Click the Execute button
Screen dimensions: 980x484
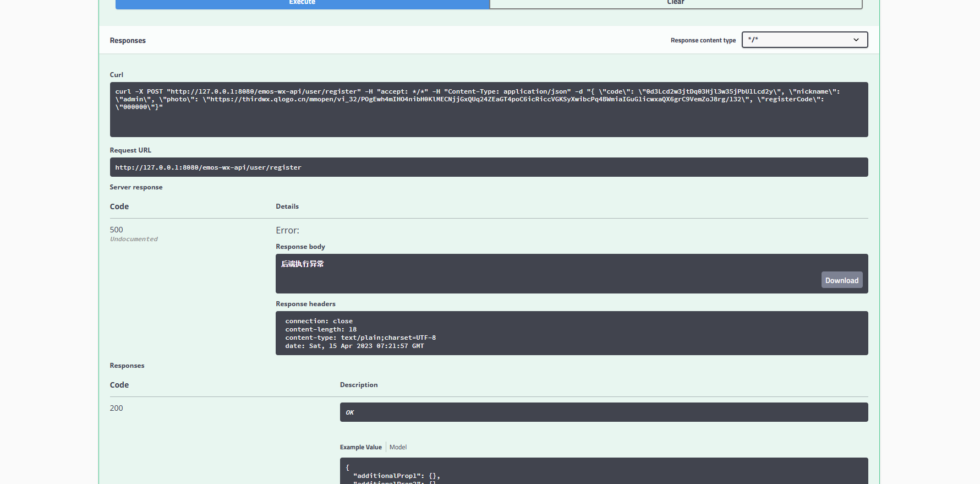point(302,3)
